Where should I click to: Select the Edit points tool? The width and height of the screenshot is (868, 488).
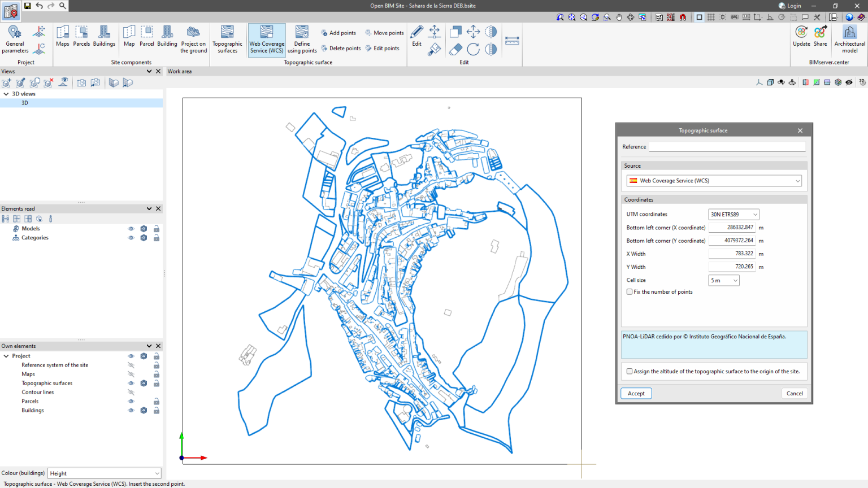point(383,49)
